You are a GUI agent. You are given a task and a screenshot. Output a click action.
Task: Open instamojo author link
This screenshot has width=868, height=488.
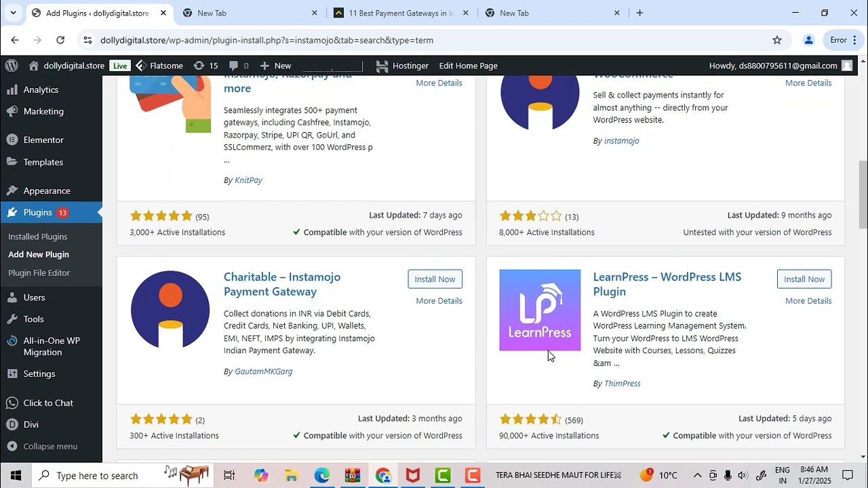[x=621, y=141]
